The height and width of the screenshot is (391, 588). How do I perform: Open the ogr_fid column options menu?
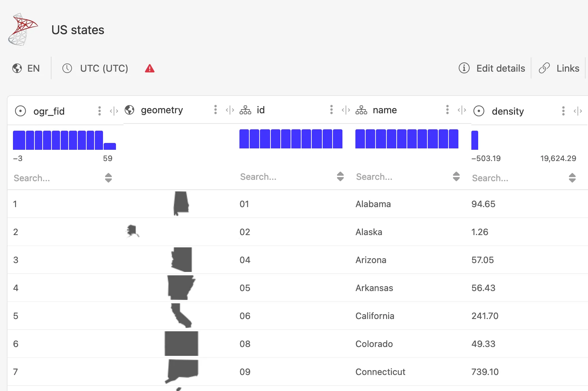click(x=100, y=111)
